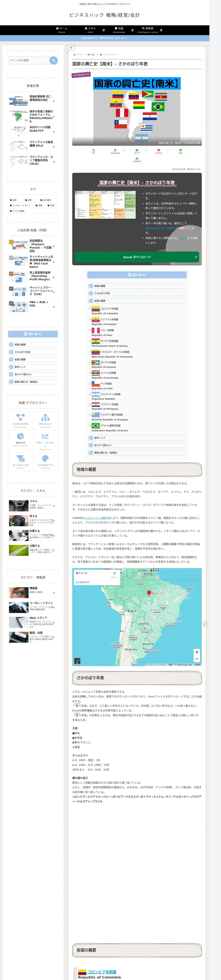Open new article PROSUL/PROSUR forum
Screen dimensions: 221x980
point(33,116)
